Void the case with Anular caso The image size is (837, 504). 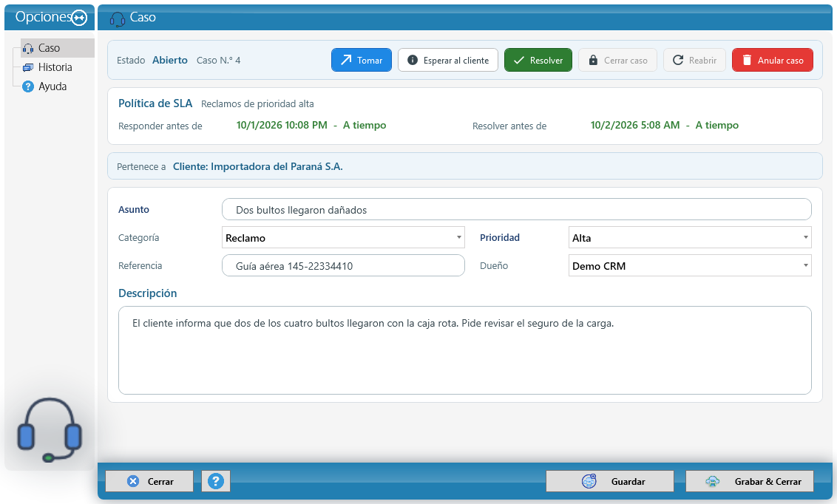tap(773, 61)
